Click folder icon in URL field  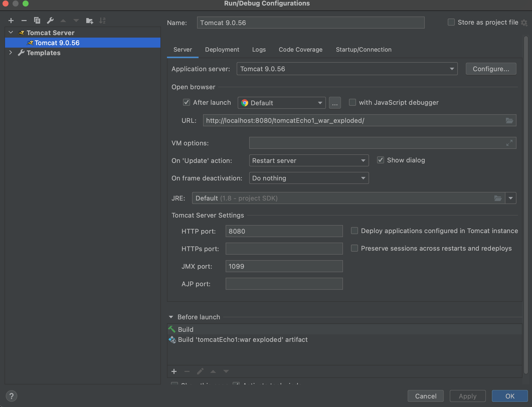pyautogui.click(x=509, y=121)
